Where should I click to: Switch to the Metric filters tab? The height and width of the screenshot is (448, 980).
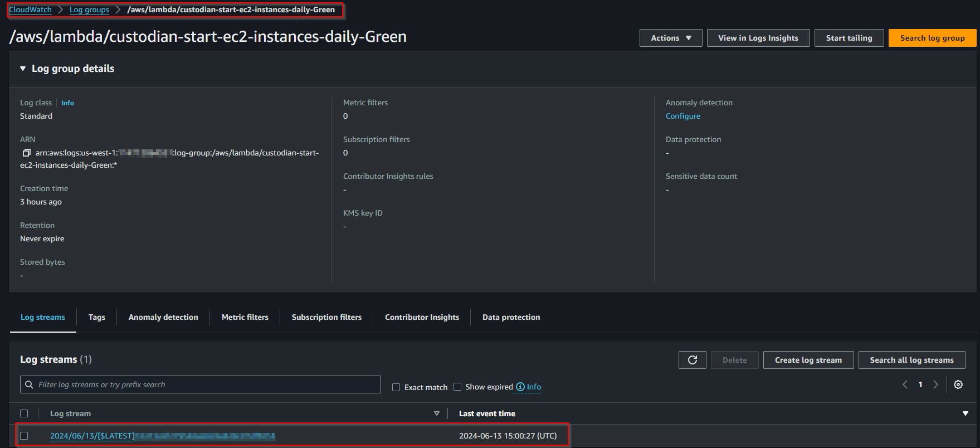point(245,317)
